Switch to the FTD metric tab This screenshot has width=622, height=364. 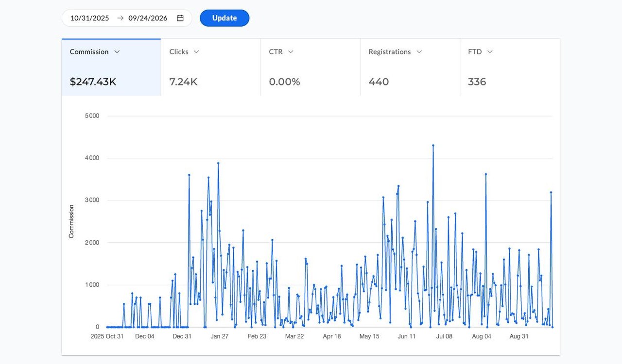click(x=510, y=67)
